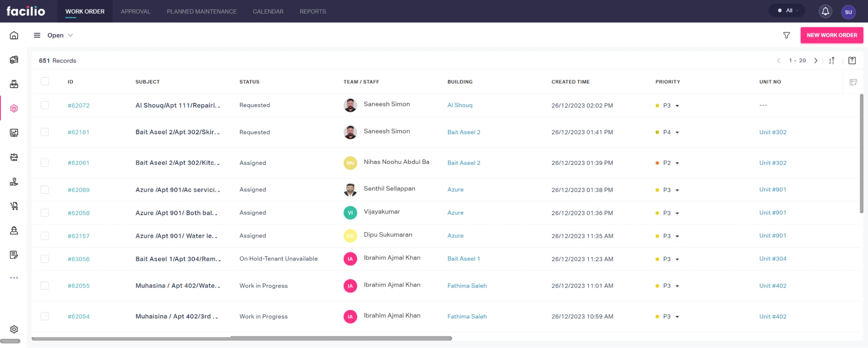Open the notifications bell

pos(825,11)
